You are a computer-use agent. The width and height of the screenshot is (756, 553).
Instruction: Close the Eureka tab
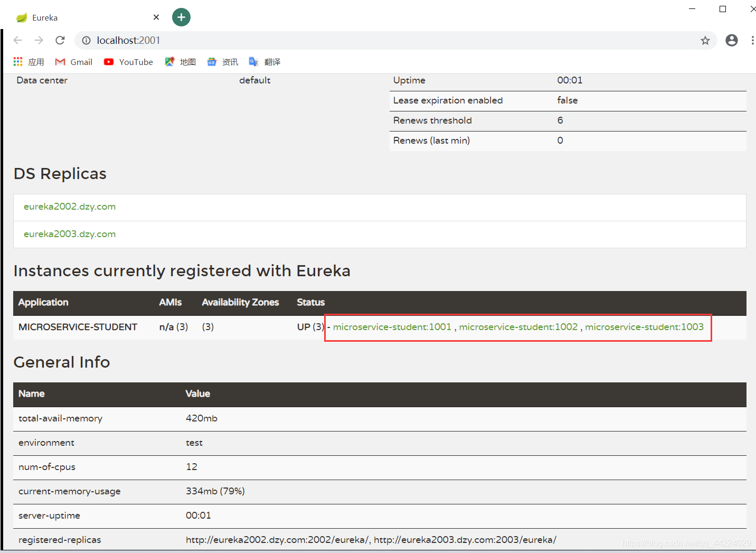pos(156,17)
